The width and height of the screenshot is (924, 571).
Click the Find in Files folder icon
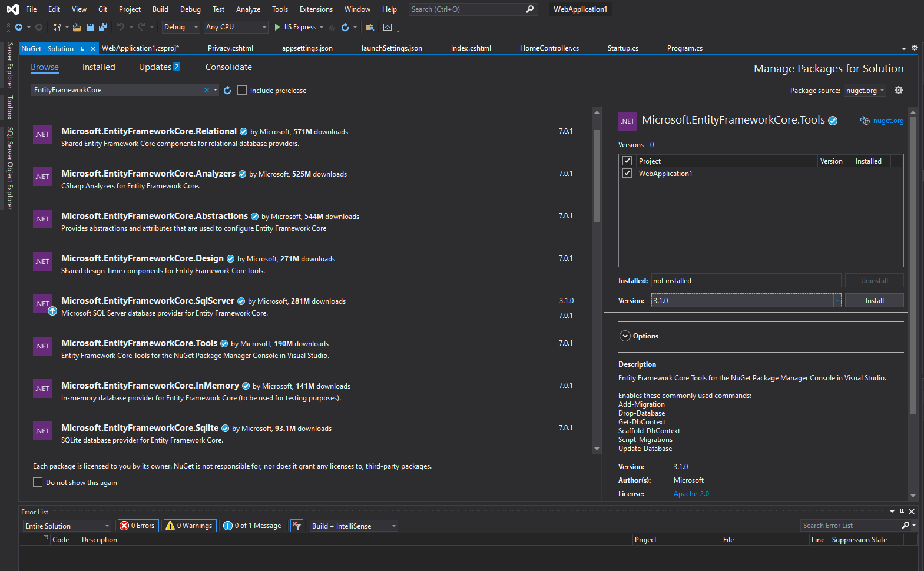click(370, 27)
